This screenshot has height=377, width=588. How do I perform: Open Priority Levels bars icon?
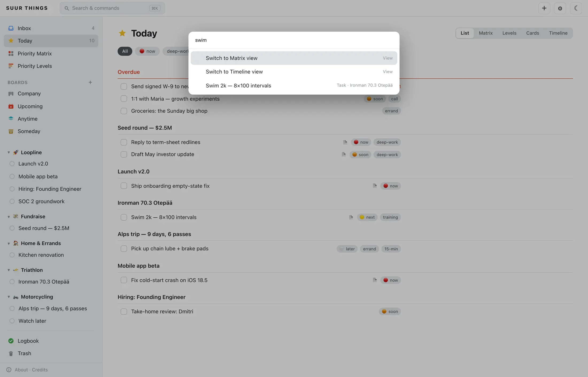[11, 66]
